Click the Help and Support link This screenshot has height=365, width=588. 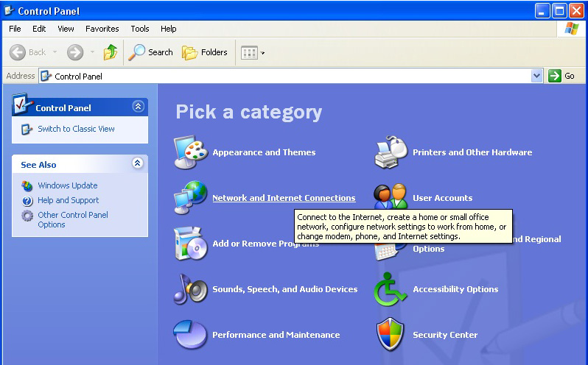coord(69,200)
